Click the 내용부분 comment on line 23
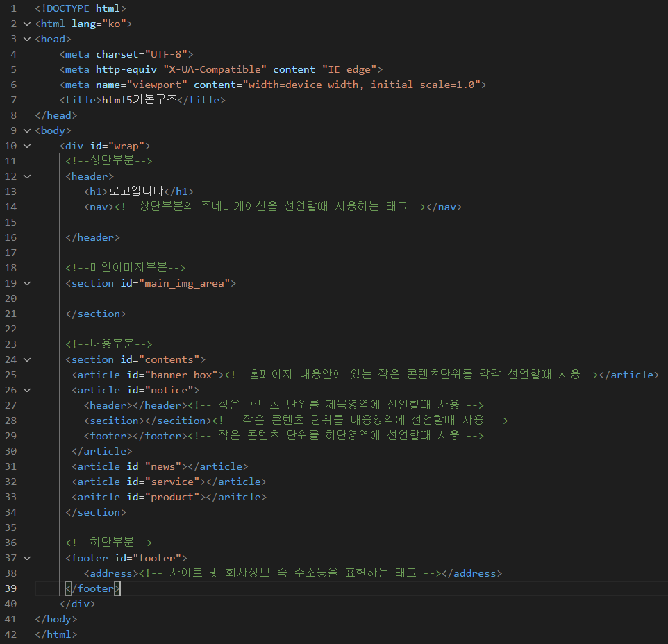 (108, 344)
